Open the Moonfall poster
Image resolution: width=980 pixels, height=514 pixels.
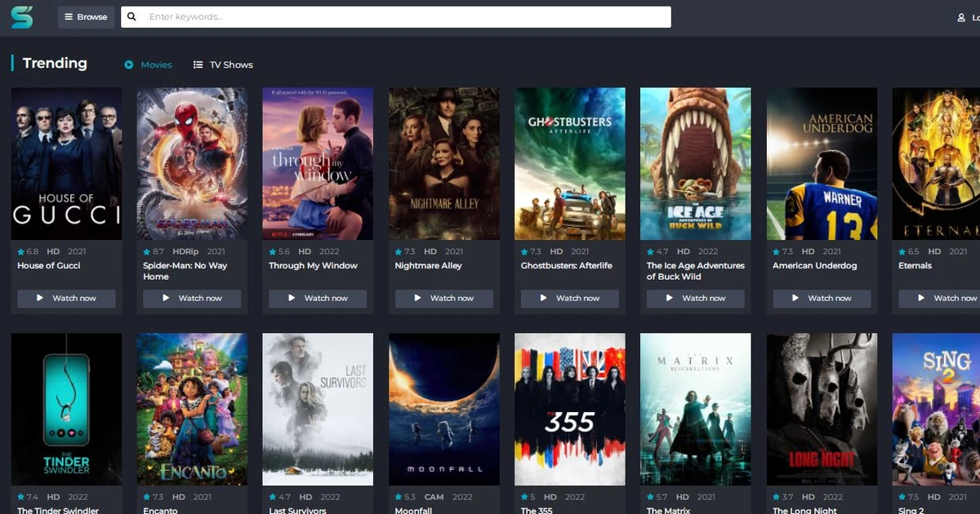[444, 409]
